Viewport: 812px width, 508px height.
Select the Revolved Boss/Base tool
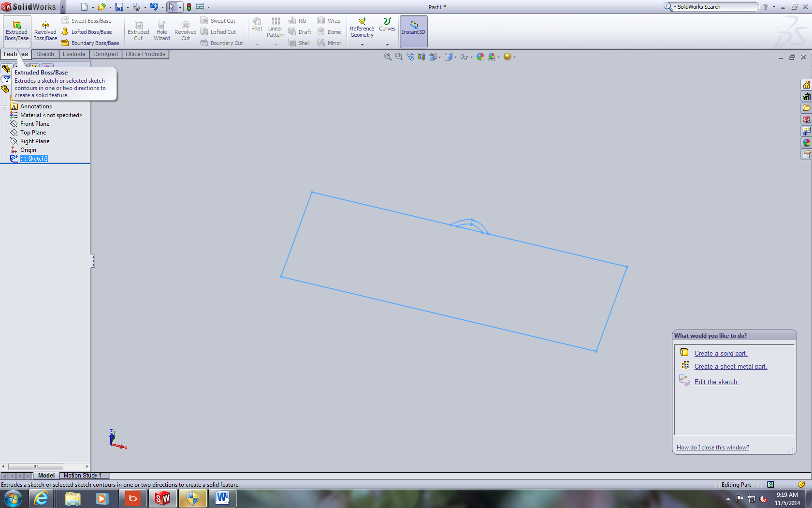tap(45, 31)
